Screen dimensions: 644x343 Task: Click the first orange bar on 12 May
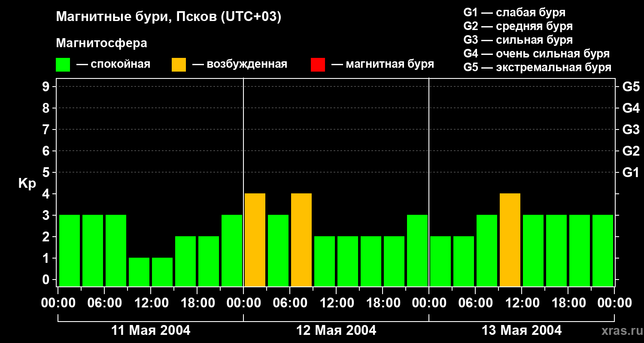coord(255,240)
